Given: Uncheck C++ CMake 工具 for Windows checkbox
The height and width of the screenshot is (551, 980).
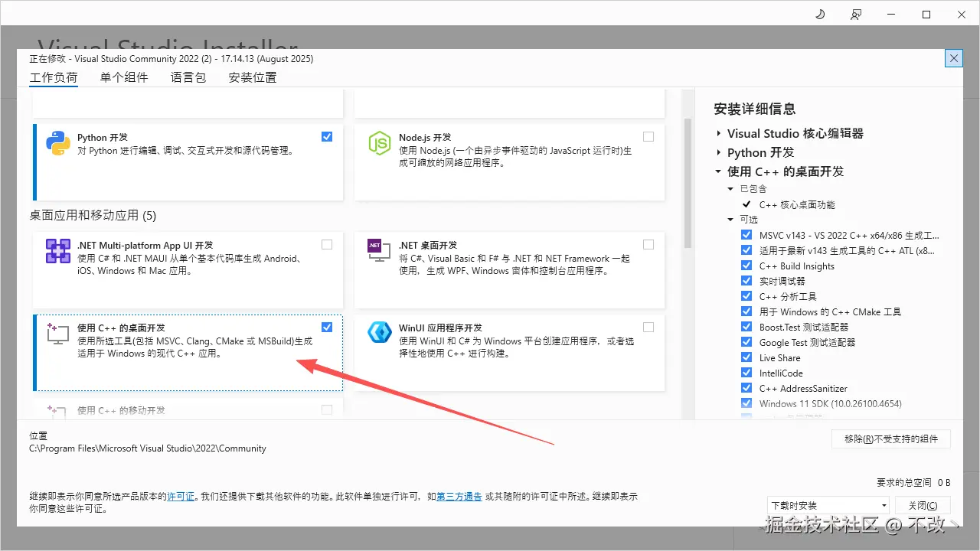Looking at the screenshot, I should click(746, 311).
